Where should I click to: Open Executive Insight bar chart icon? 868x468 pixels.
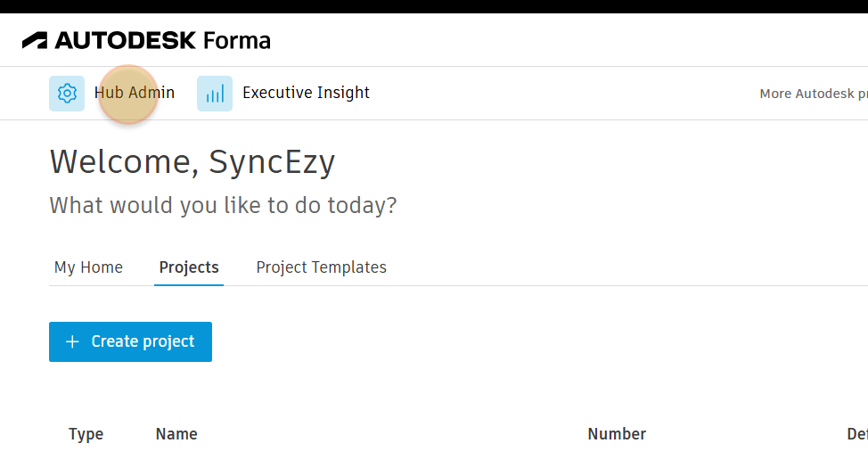[x=215, y=94]
